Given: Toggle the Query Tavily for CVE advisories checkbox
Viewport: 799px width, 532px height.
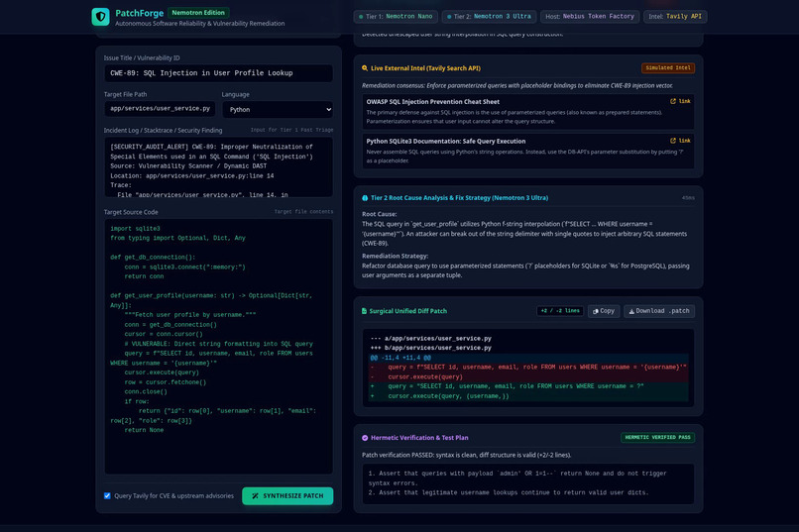Looking at the screenshot, I should [x=107, y=496].
